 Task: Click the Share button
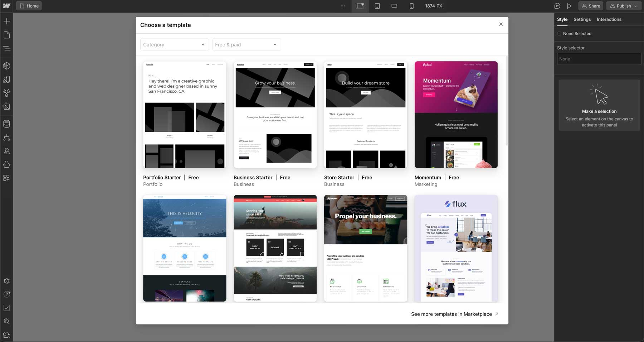tap(591, 6)
